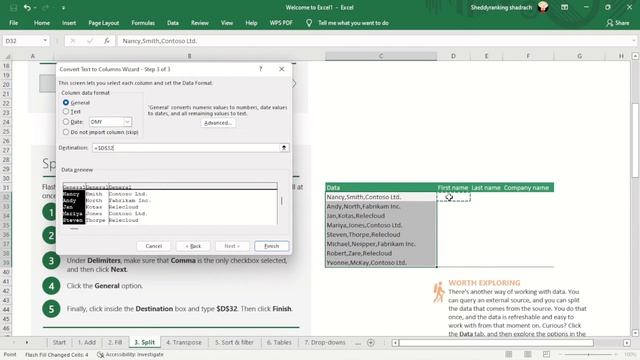This screenshot has width=640, height=360.
Task: Select the Text column format radio
Action: pos(66,111)
